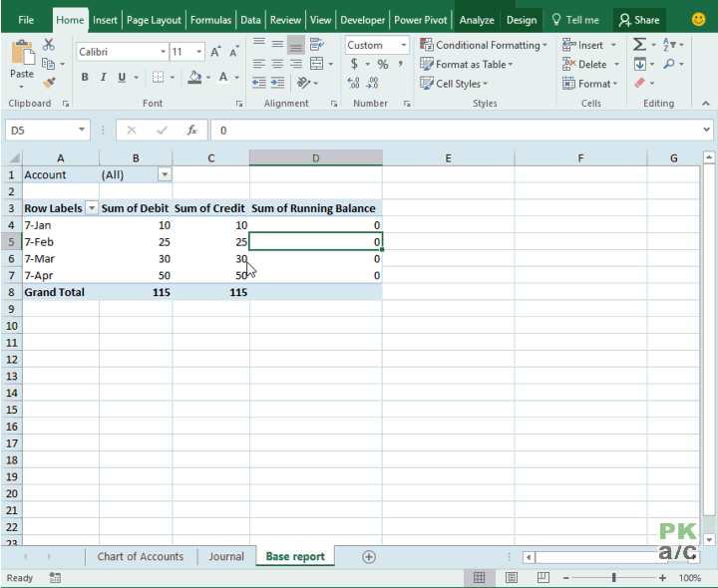This screenshot has width=718, height=588.
Task: Toggle Underline formatting
Action: point(122,77)
